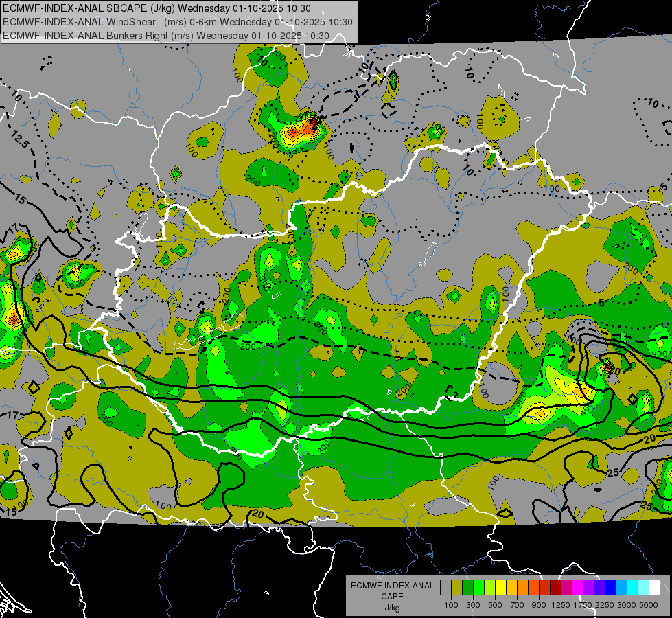Click the 1250 tick label under colorbar

(561, 605)
